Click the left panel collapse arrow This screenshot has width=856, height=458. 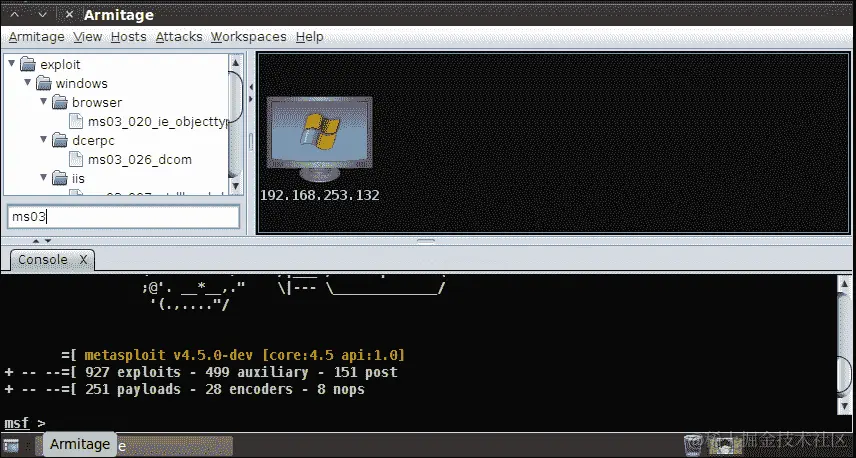click(x=251, y=87)
